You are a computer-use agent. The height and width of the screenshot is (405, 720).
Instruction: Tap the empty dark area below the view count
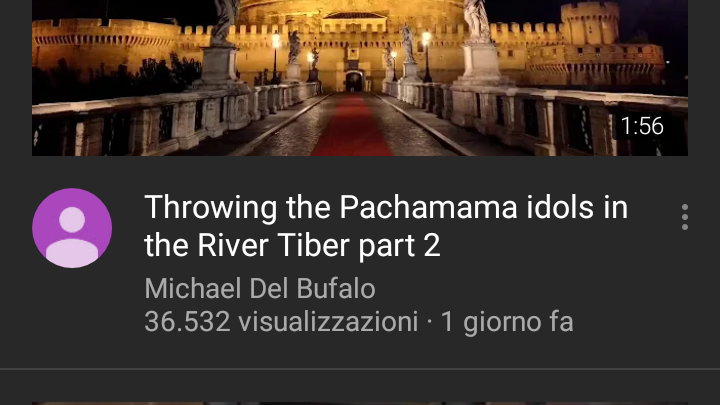pos(360,351)
